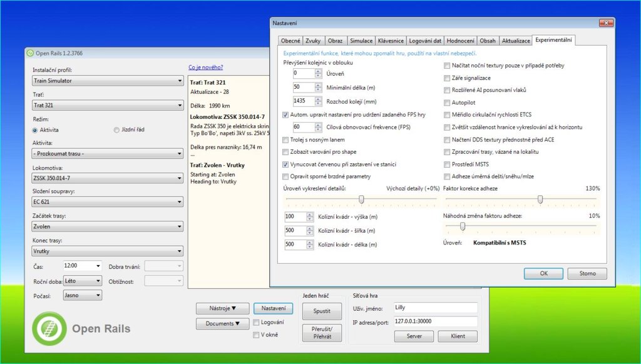Close the Nastavení dialog
The height and width of the screenshot is (364, 641).
606,23
